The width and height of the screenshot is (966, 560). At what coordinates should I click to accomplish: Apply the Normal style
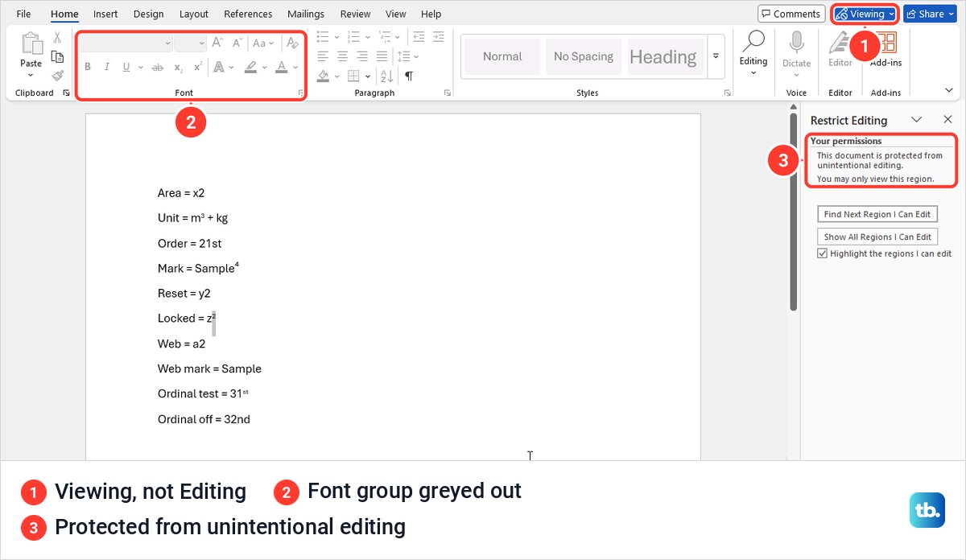tap(502, 57)
